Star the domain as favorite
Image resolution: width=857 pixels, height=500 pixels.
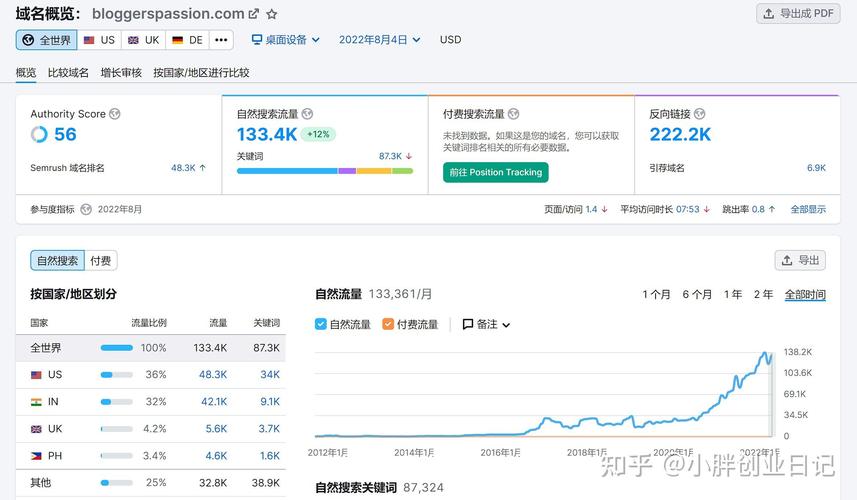271,14
